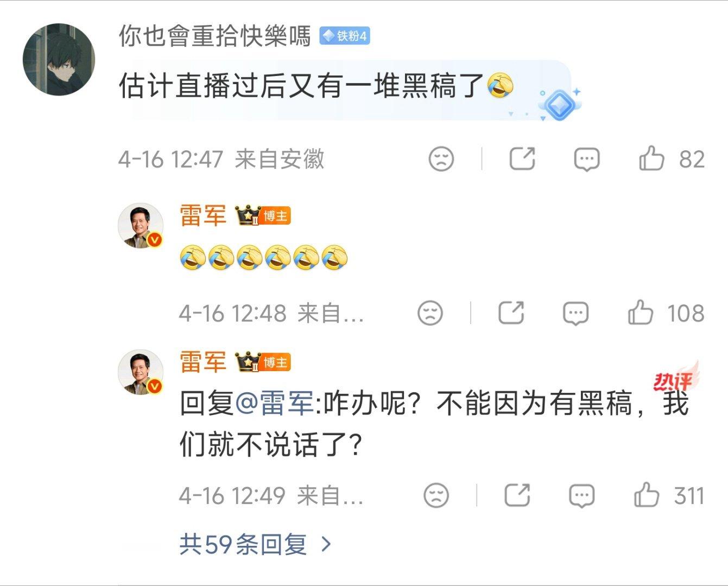Image resolution: width=728 pixels, height=586 pixels.
Task: Open the share icon on 雷军's emoji reply
Action: click(x=511, y=313)
